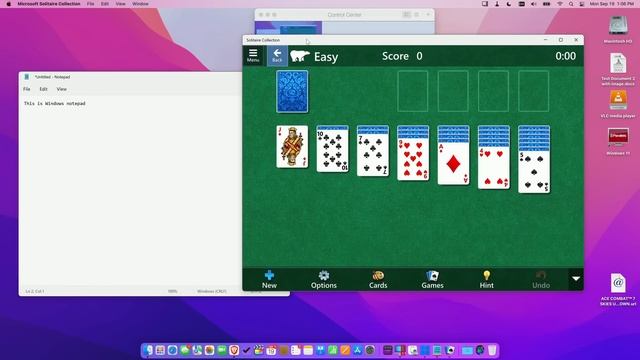Click the Notepad zoom percentage in status bar

coord(173,291)
